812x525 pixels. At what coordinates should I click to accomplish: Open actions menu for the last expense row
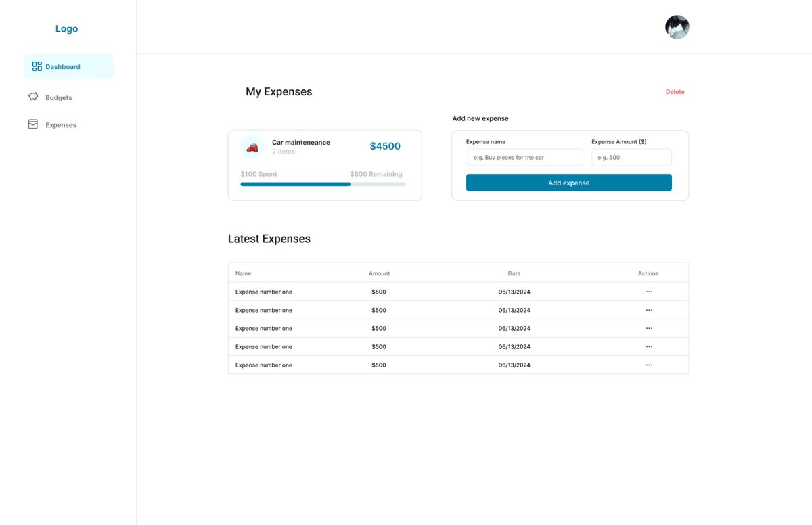click(x=649, y=365)
